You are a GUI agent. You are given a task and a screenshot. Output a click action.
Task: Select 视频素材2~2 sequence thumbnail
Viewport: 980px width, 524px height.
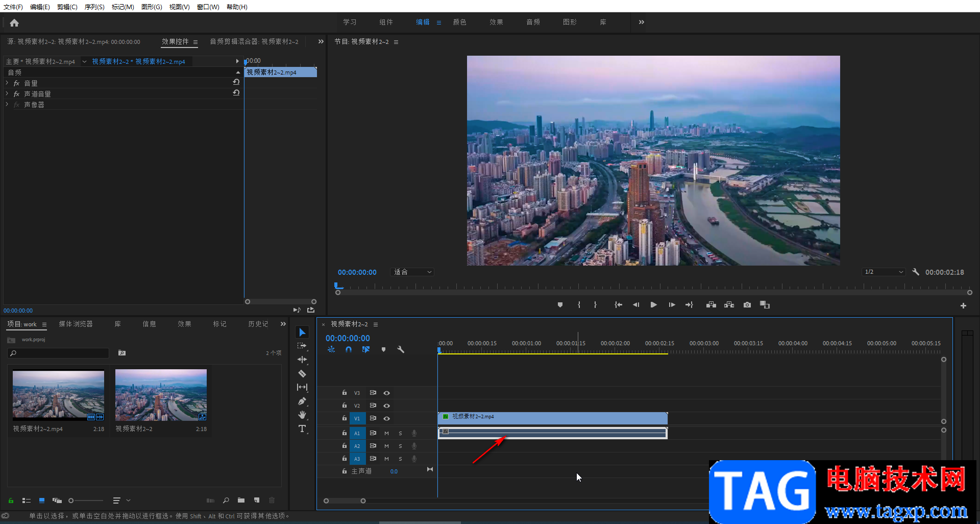click(x=161, y=395)
